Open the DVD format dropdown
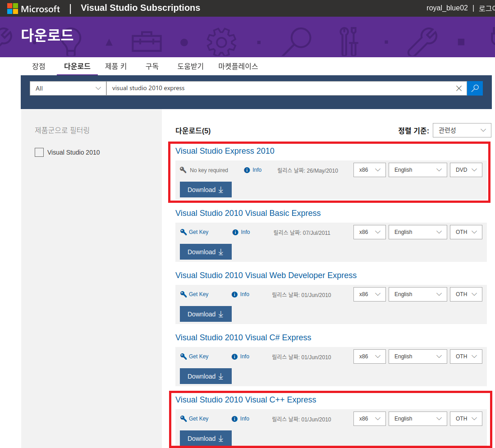The width and height of the screenshot is (495, 448). tap(466, 170)
